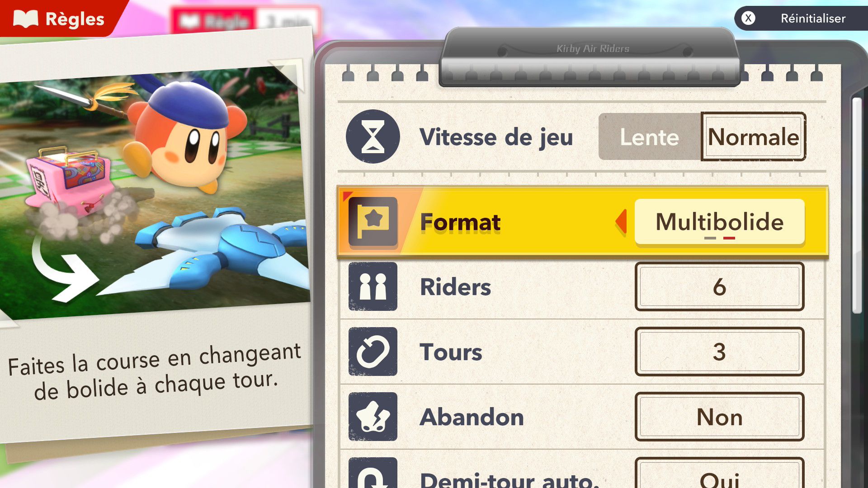Click the Abandon broken star icon
The height and width of the screenshot is (488, 868).
click(373, 417)
